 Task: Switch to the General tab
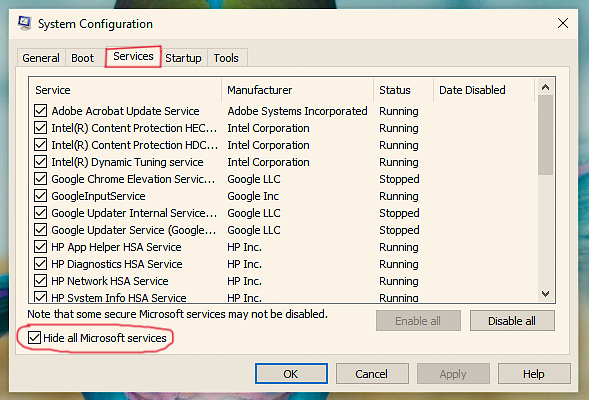point(41,58)
